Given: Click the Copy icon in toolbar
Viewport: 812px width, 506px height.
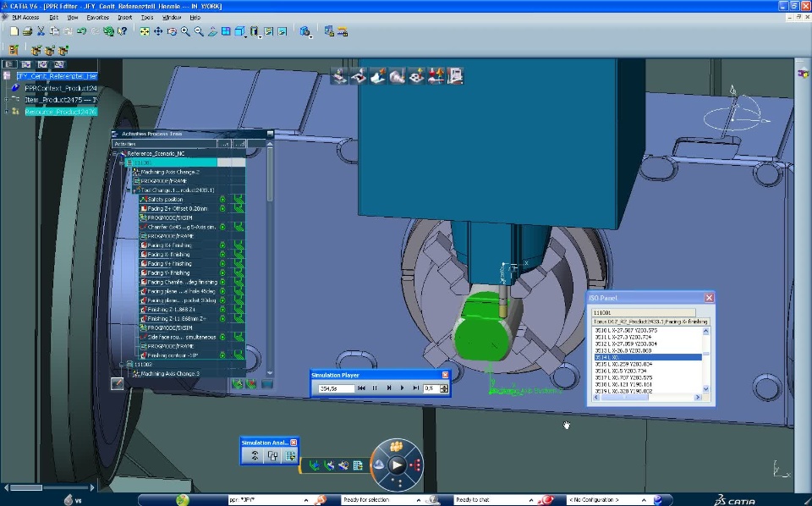Looking at the screenshot, I should click(x=54, y=31).
